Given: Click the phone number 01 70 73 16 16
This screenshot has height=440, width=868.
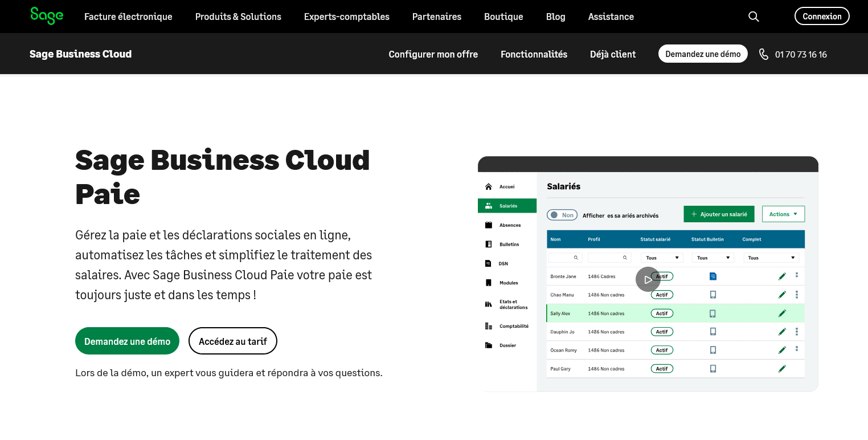Looking at the screenshot, I should [x=801, y=54].
